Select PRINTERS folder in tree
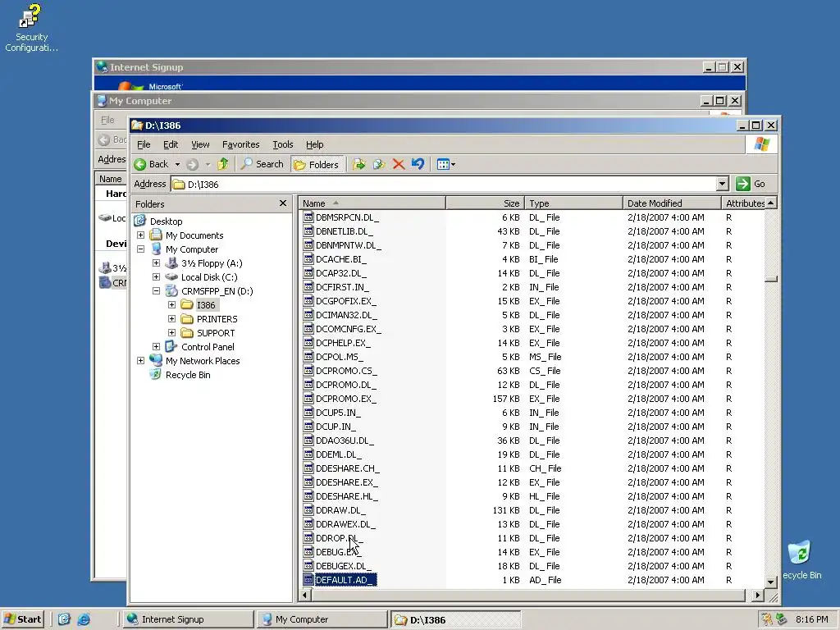 point(217,319)
